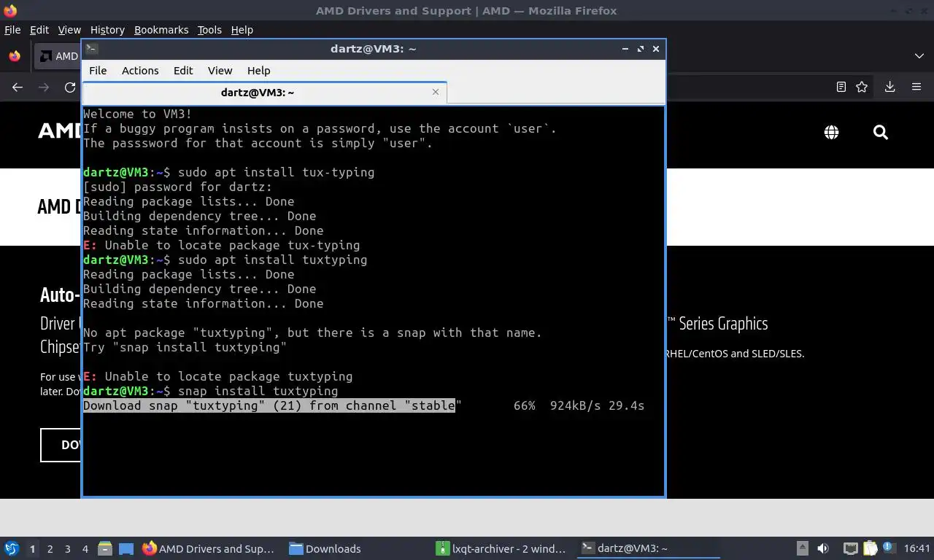Launch file manager from panel quicklaunch
Image resolution: width=934 pixels, height=560 pixels.
105,548
